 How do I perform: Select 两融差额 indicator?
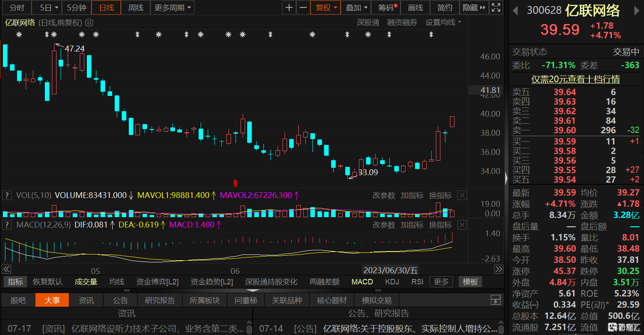pos(324,282)
